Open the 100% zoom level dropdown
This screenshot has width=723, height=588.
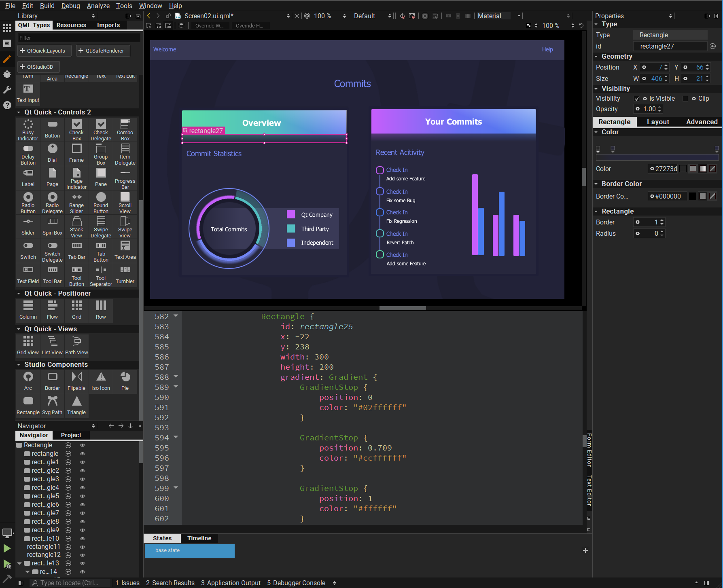345,16
